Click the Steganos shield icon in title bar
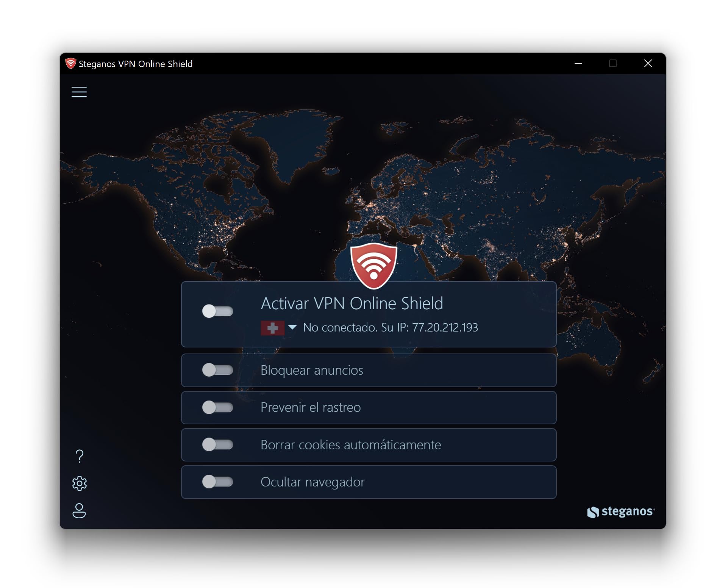728x588 pixels. click(70, 64)
